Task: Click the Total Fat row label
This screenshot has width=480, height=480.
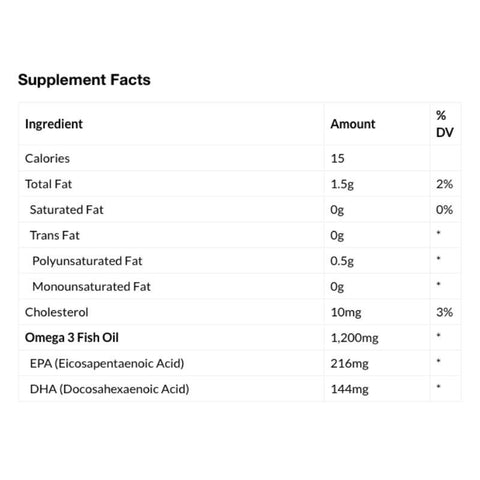Action: (48, 184)
